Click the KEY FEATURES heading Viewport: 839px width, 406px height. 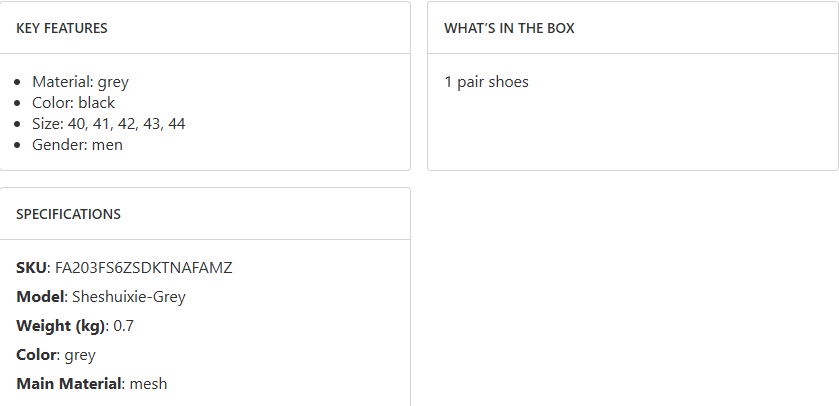(x=62, y=28)
